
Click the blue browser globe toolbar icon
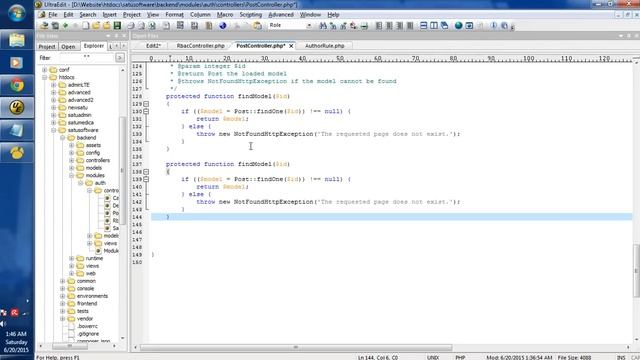(223, 26)
